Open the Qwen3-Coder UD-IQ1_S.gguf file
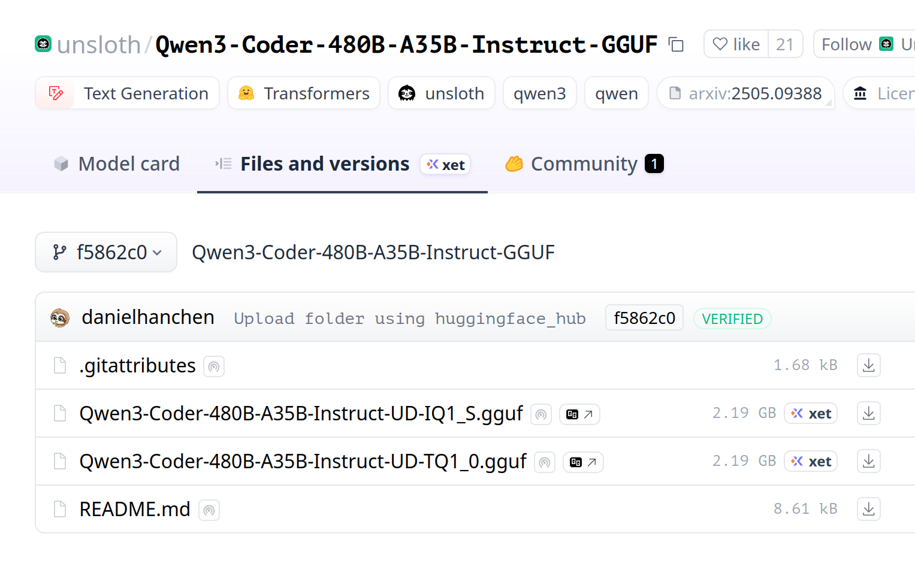 (x=301, y=413)
